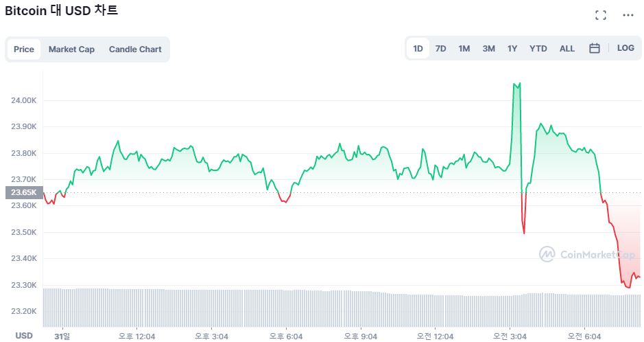
Task: Switch to the Market Cap tab
Action: [x=71, y=49]
